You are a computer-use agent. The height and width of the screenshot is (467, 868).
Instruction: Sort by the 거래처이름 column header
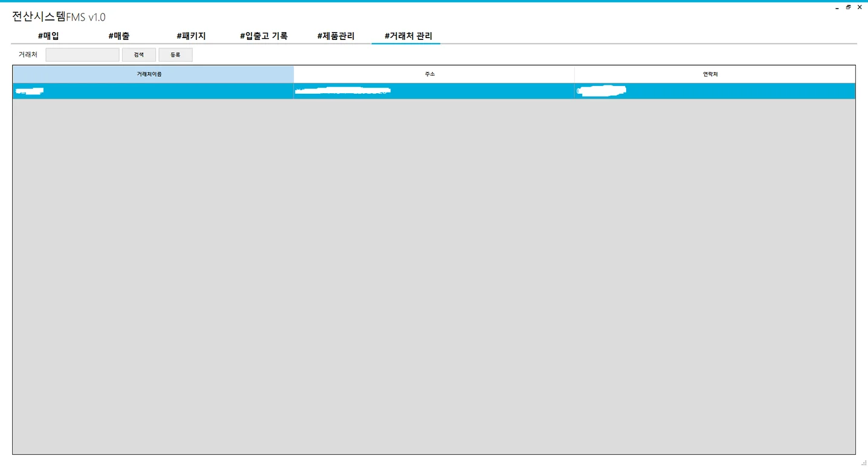(154, 74)
